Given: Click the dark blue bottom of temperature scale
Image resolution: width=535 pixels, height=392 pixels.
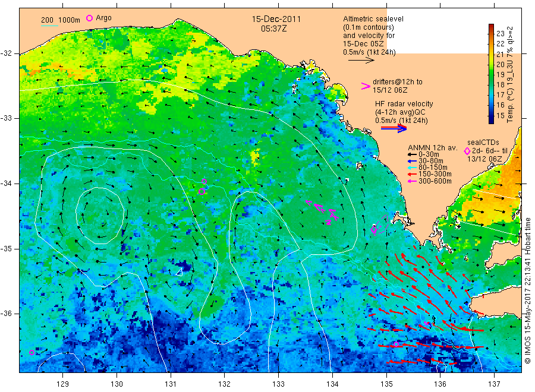Looking at the screenshot, I should [x=491, y=120].
